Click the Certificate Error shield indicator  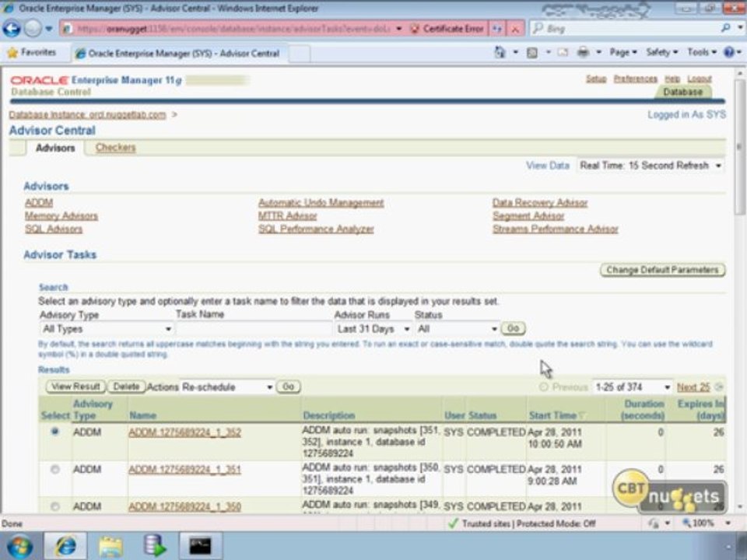(x=447, y=29)
